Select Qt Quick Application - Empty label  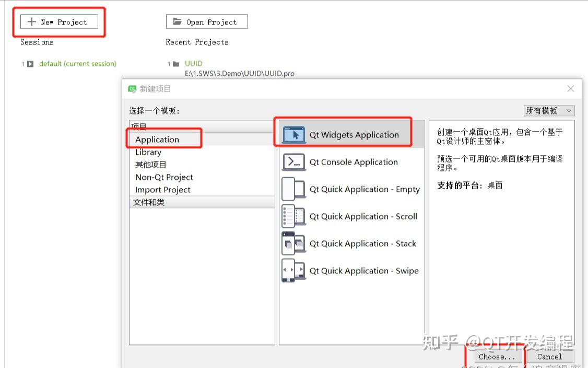(364, 189)
